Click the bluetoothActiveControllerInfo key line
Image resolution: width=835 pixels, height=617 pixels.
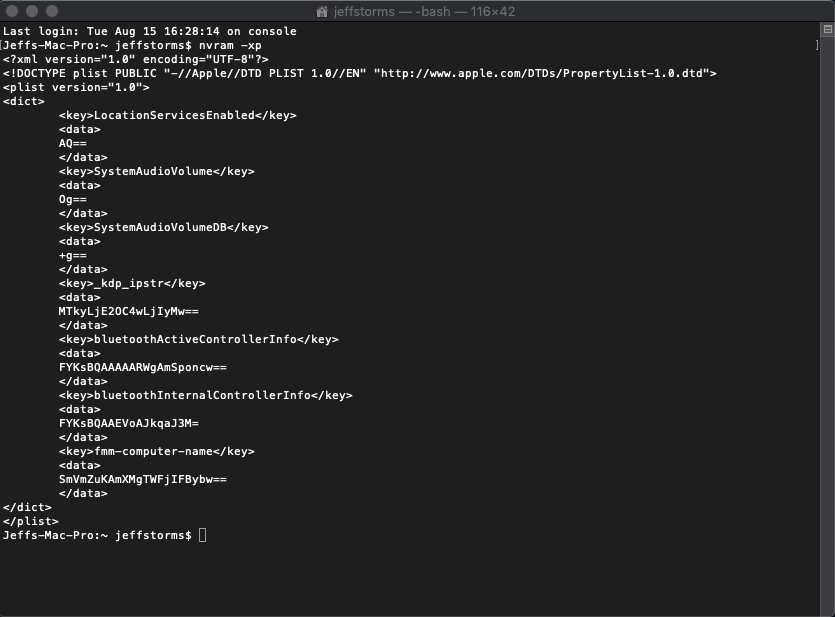pyautogui.click(x=198, y=339)
